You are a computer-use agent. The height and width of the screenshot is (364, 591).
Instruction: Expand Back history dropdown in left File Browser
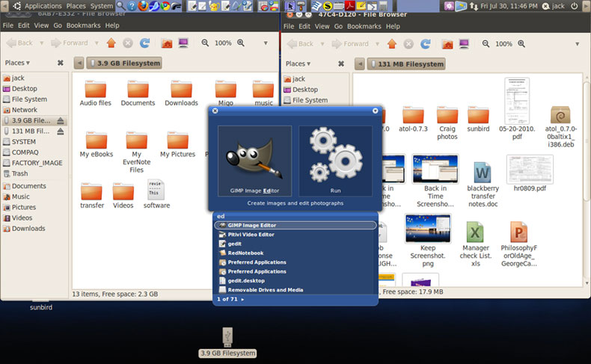click(x=41, y=43)
